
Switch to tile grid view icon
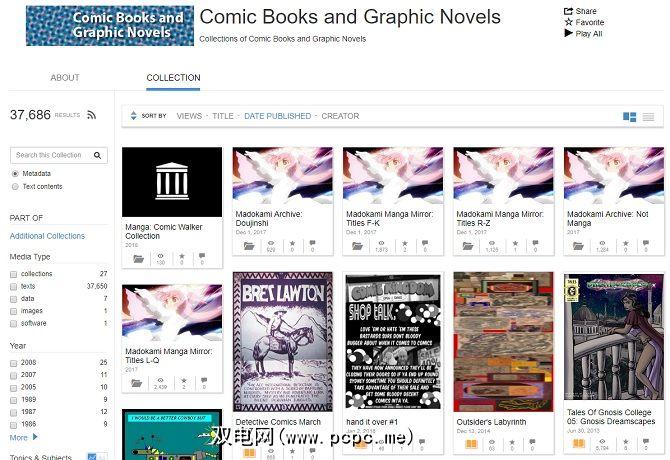[629, 117]
